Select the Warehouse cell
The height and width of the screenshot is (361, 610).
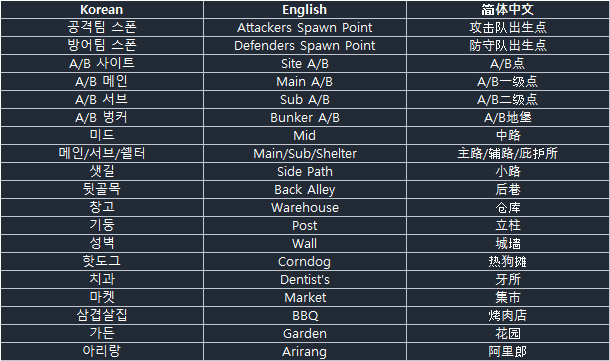tap(305, 207)
